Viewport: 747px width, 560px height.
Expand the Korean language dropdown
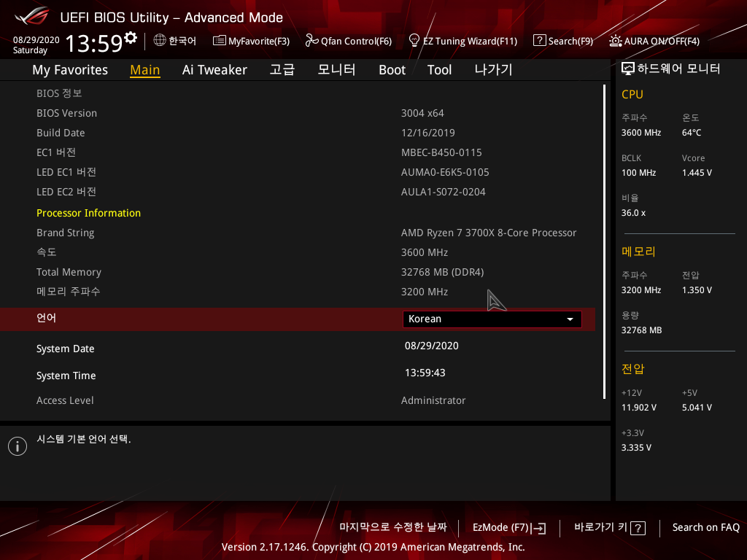tap(492, 319)
